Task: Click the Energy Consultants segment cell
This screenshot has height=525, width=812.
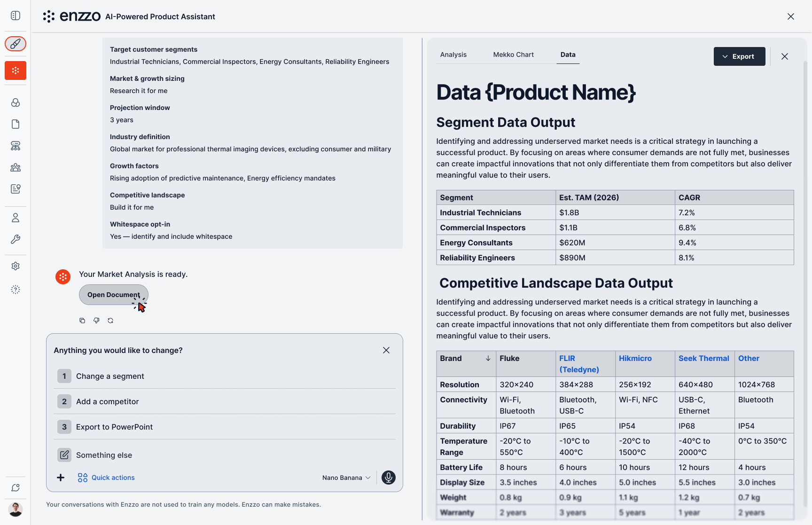Action: [496, 243]
